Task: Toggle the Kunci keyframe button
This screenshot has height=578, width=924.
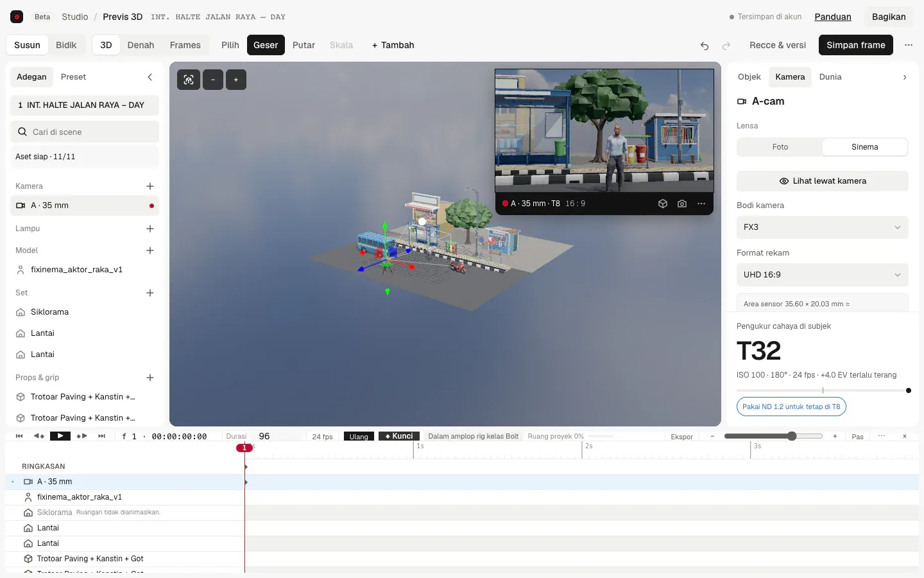Action: click(399, 436)
